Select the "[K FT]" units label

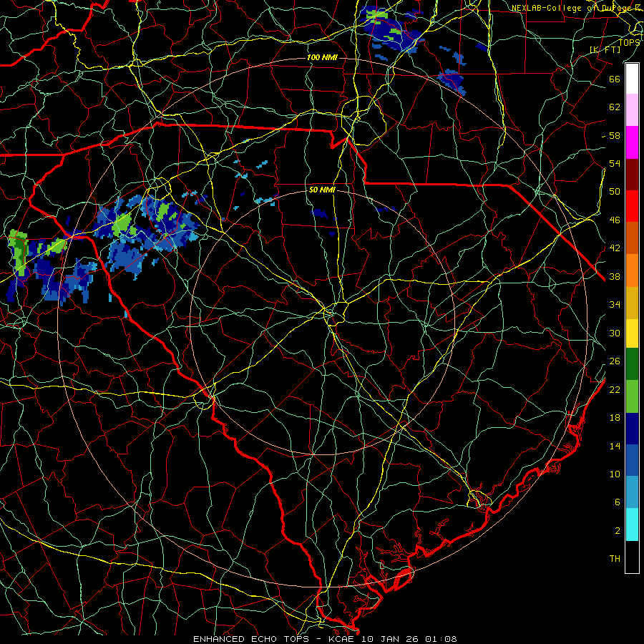pos(605,49)
